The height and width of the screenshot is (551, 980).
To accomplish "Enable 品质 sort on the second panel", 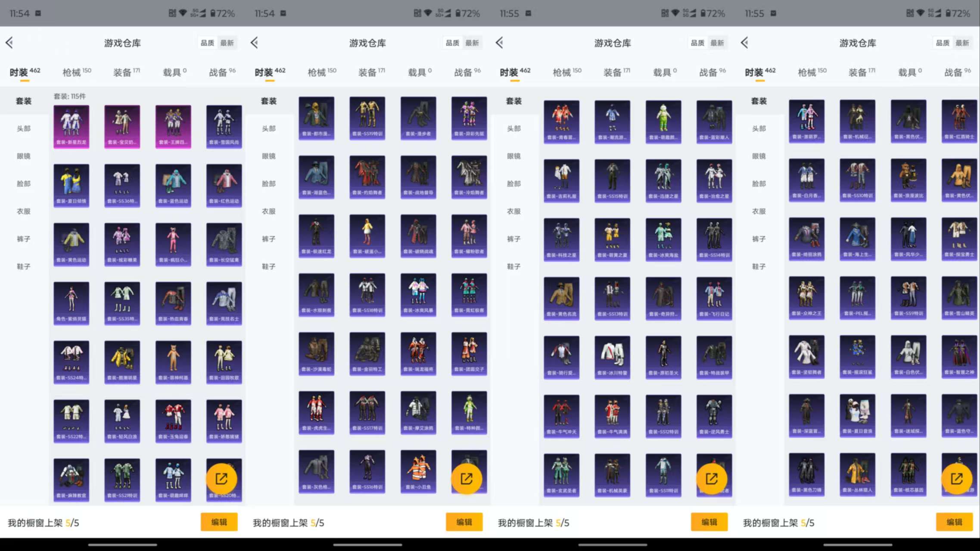I will [452, 43].
